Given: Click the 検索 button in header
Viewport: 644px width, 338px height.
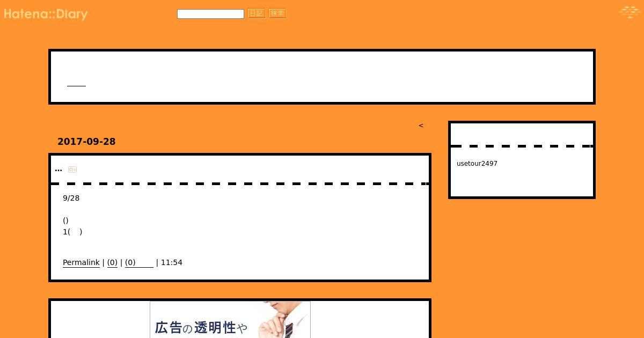Looking at the screenshot, I should 277,13.
